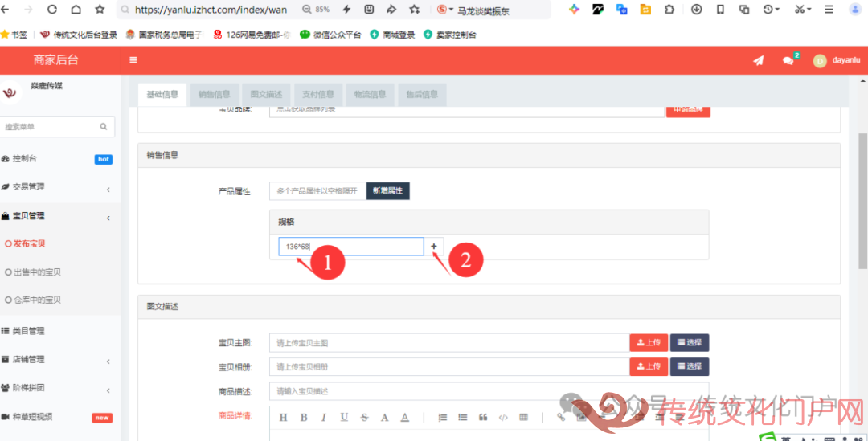Viewport: 868px width, 441px height.
Task: Click 上传 button for 宝贝相册
Action: 649,366
